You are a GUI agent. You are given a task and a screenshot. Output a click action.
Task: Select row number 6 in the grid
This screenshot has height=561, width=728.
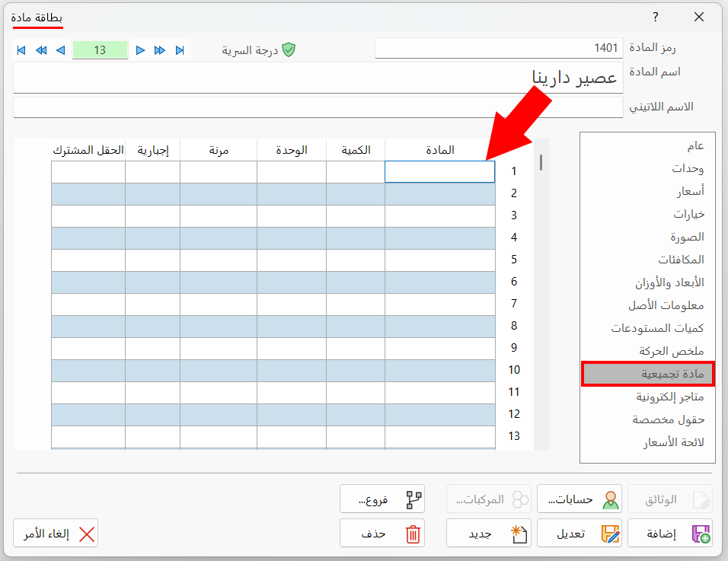(514, 282)
